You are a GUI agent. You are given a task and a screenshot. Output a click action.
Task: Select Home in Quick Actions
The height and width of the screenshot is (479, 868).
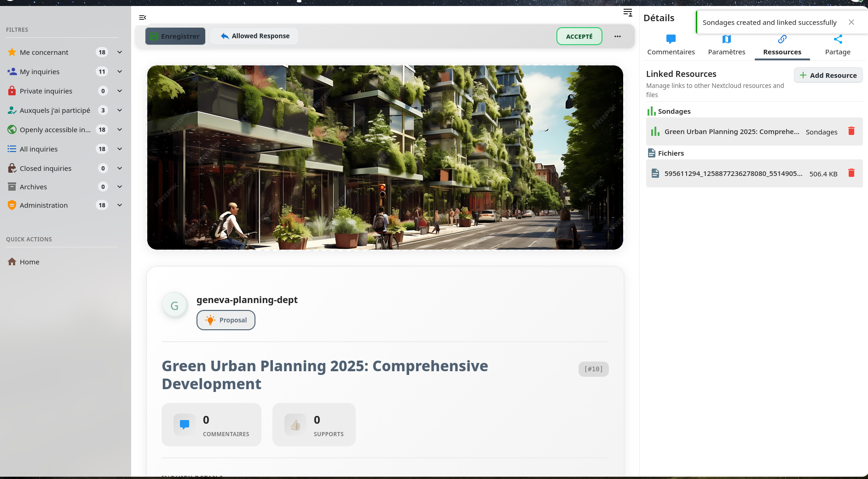29,262
